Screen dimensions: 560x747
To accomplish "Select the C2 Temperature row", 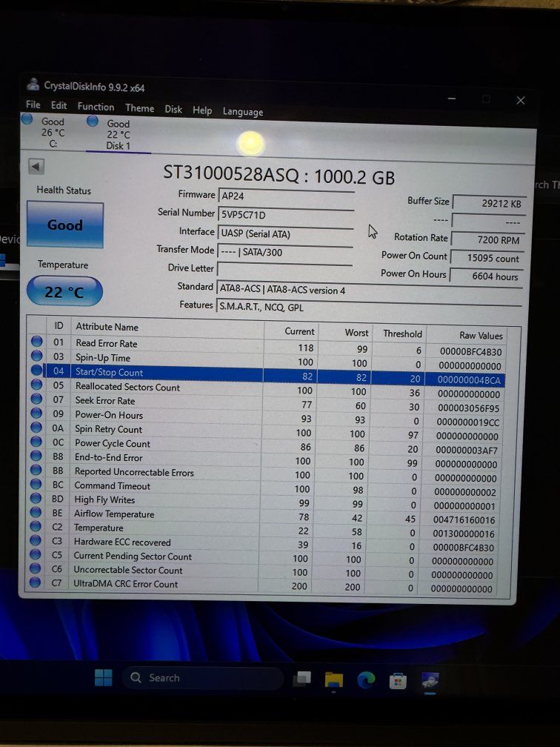I will tap(262, 531).
